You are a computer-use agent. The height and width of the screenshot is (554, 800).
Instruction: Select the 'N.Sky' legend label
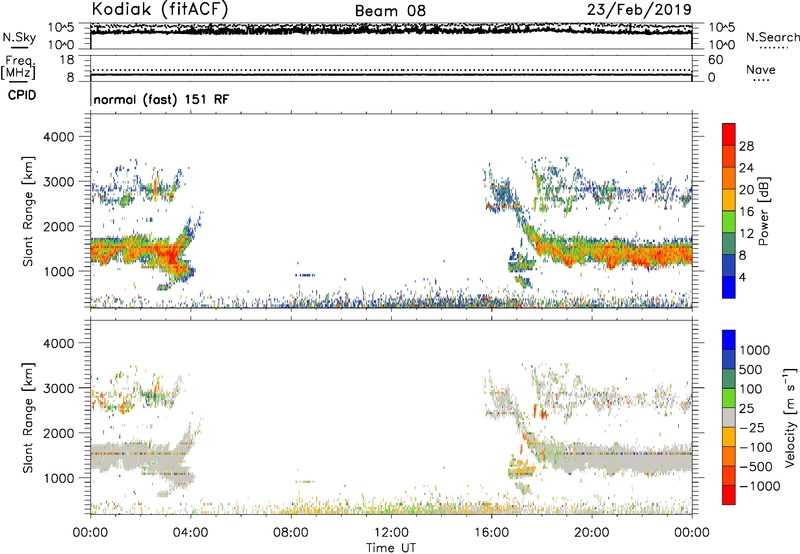point(19,37)
